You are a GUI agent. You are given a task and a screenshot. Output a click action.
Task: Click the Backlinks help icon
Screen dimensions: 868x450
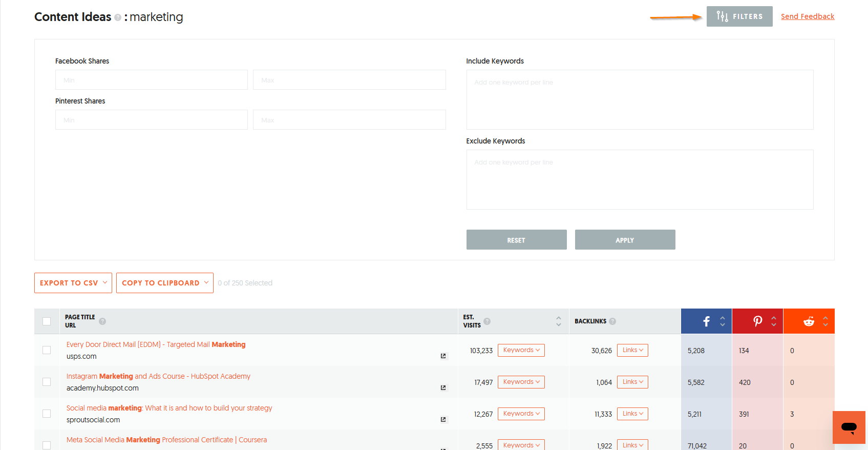[x=612, y=321]
